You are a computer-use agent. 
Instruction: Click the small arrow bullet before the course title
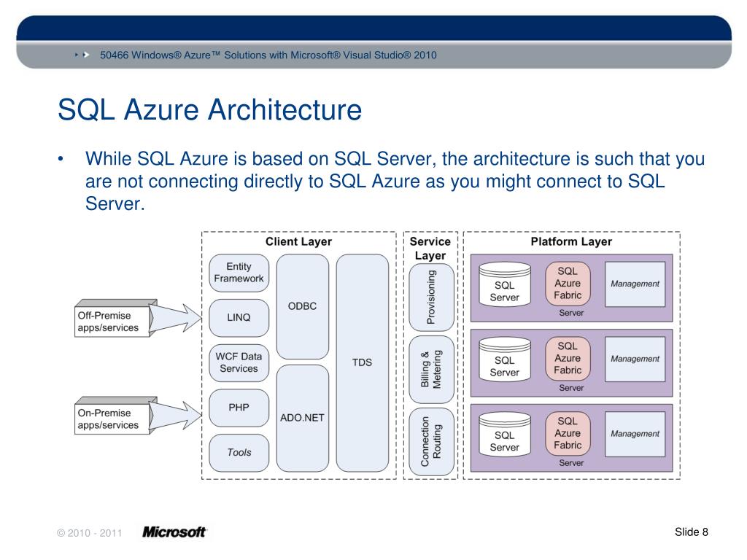click(x=83, y=55)
